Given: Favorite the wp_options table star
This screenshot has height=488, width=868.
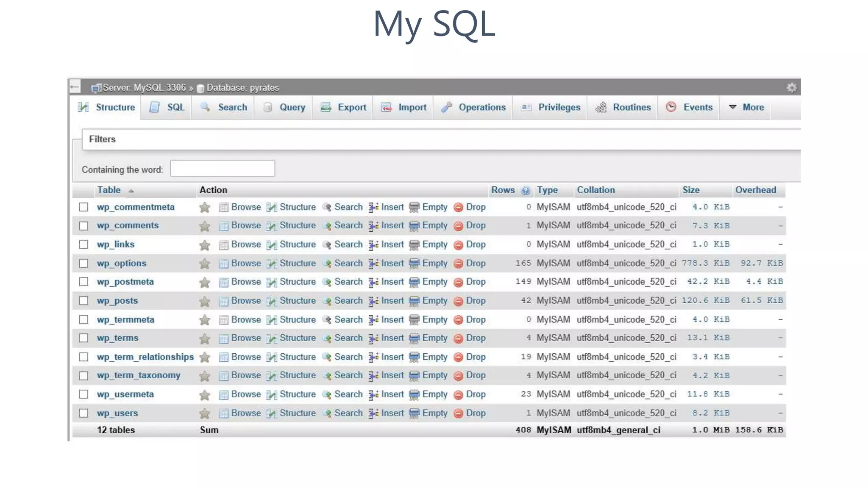Looking at the screenshot, I should (205, 263).
